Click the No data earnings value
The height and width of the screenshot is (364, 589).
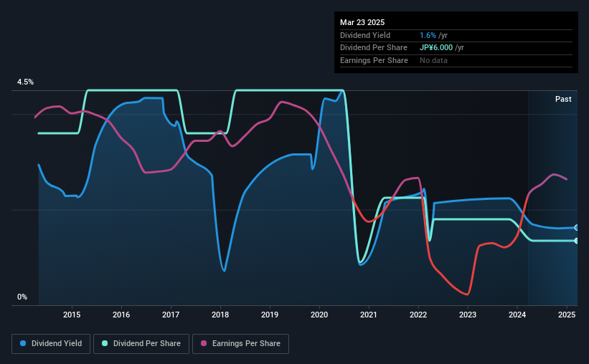click(433, 60)
